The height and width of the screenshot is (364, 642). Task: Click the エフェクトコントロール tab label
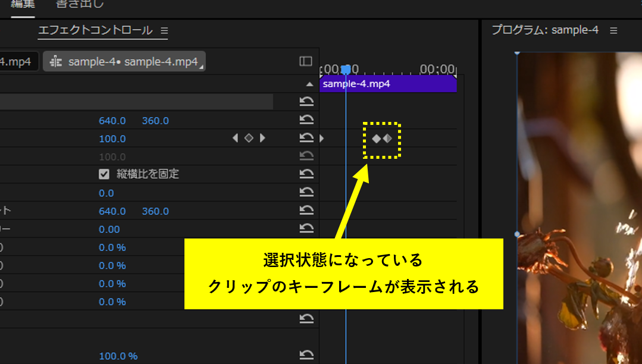click(x=95, y=30)
